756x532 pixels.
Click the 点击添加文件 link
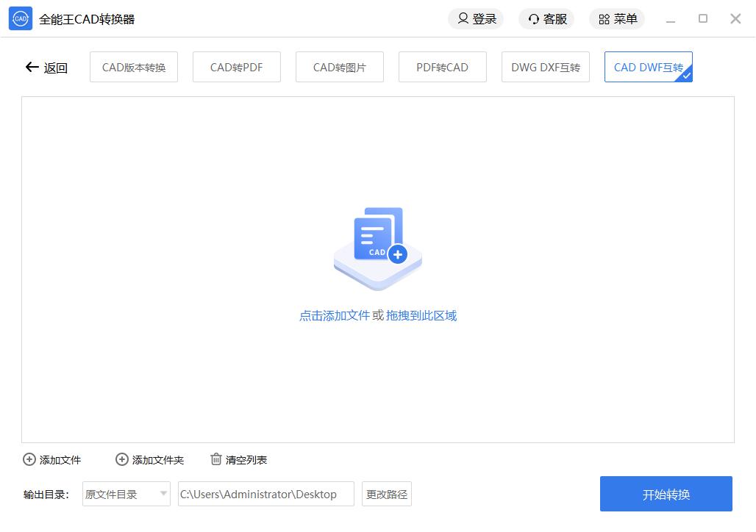click(334, 316)
